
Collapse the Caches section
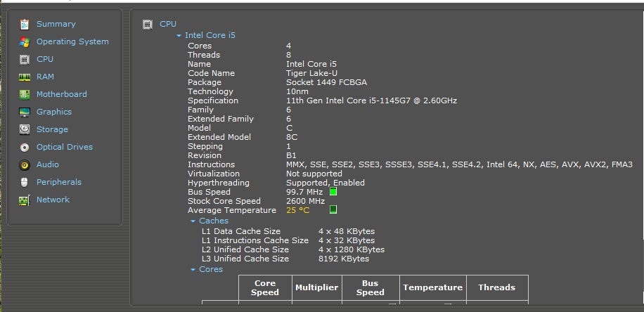click(x=193, y=221)
